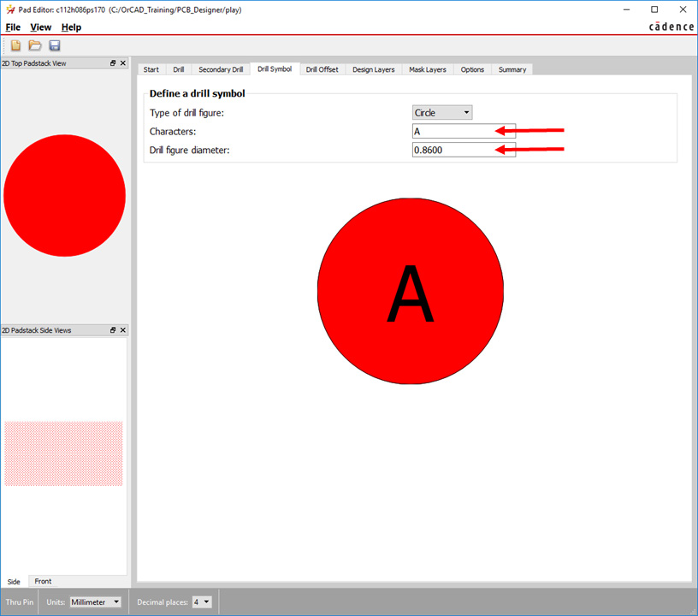Screen dimensions: 698x616
Task: Open the View menu
Action: [x=40, y=27]
